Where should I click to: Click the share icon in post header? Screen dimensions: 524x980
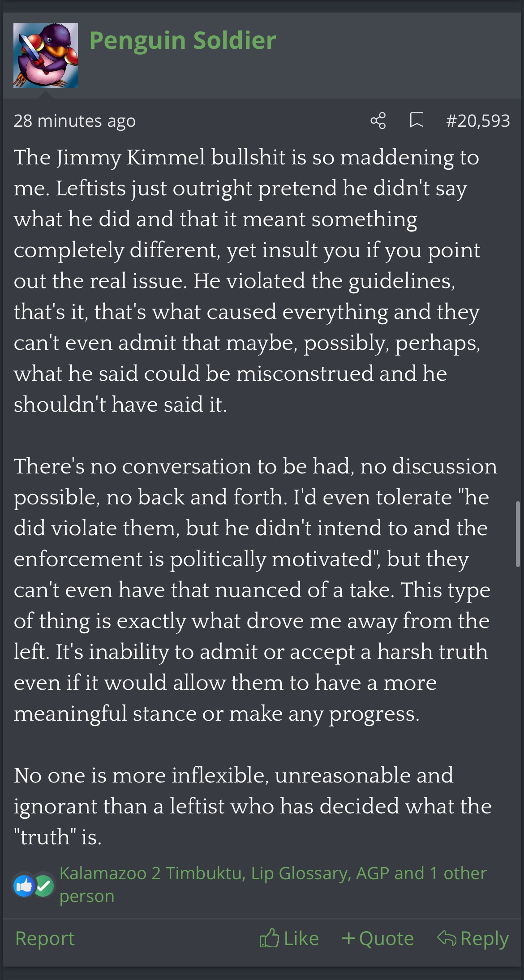pyautogui.click(x=378, y=120)
